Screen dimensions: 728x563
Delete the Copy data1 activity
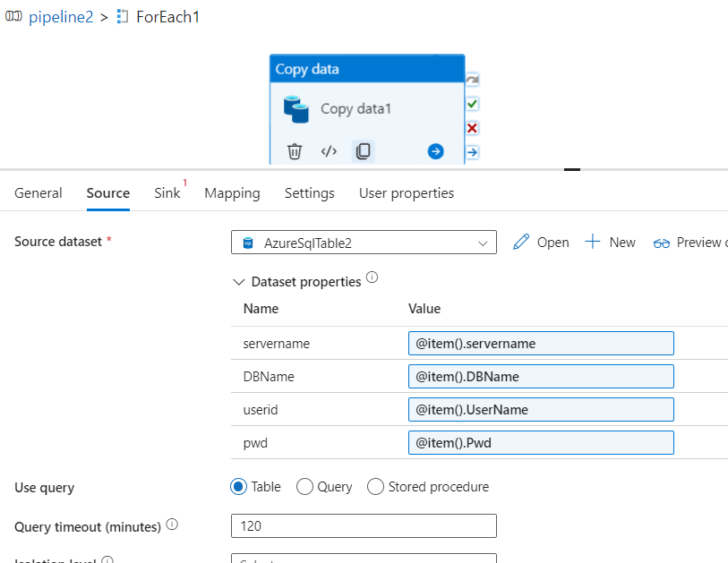coord(295,151)
